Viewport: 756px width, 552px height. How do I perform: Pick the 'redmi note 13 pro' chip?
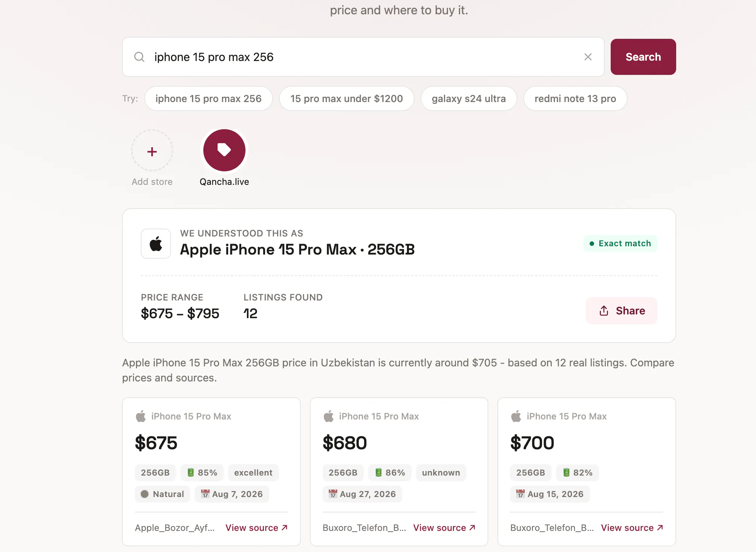(x=575, y=99)
